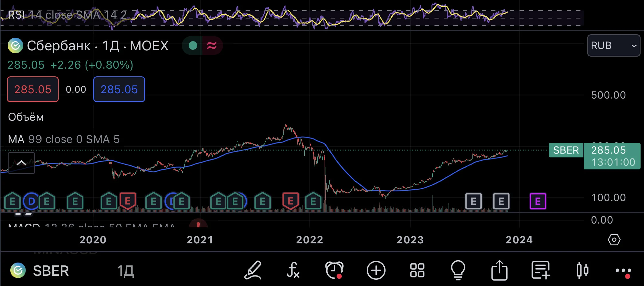The height and width of the screenshot is (286, 644).
Task: Open the four-square layout grid icon
Action: point(417,270)
